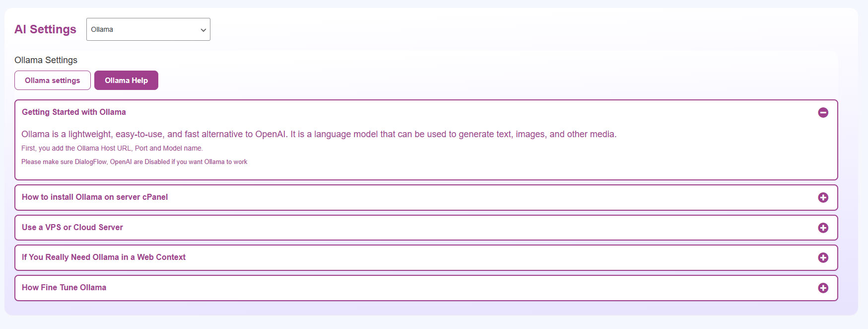
Task: Open the AI Settings provider dropdown
Action: pyautogui.click(x=148, y=29)
